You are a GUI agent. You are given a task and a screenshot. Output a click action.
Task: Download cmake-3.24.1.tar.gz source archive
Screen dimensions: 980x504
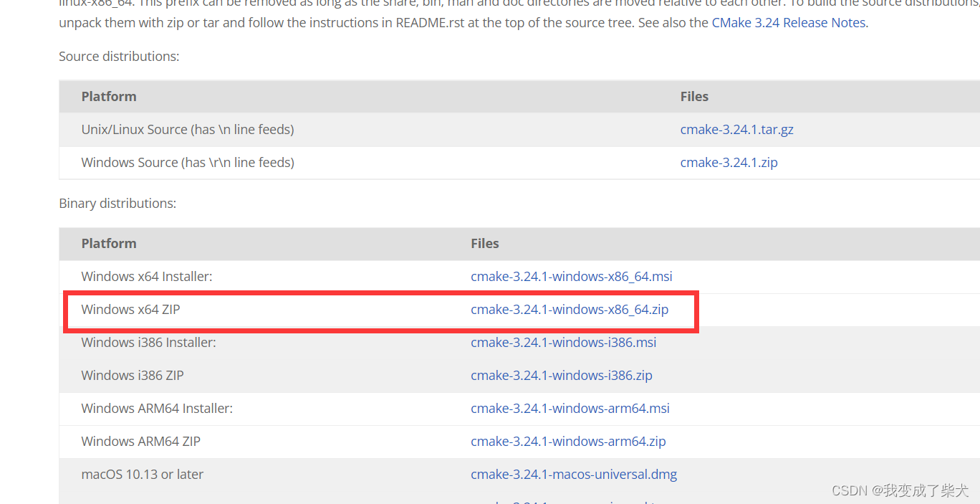[x=736, y=130]
